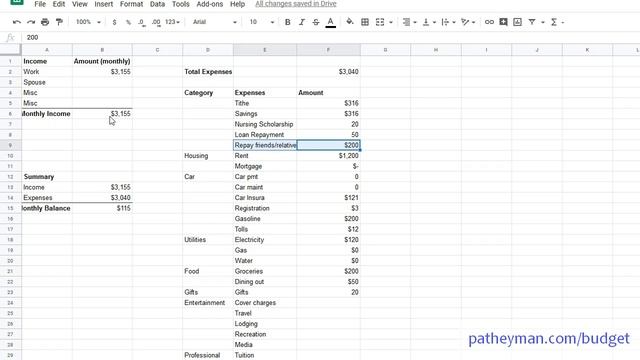
Task: Open the zoom level dropdown
Action: [x=88, y=22]
